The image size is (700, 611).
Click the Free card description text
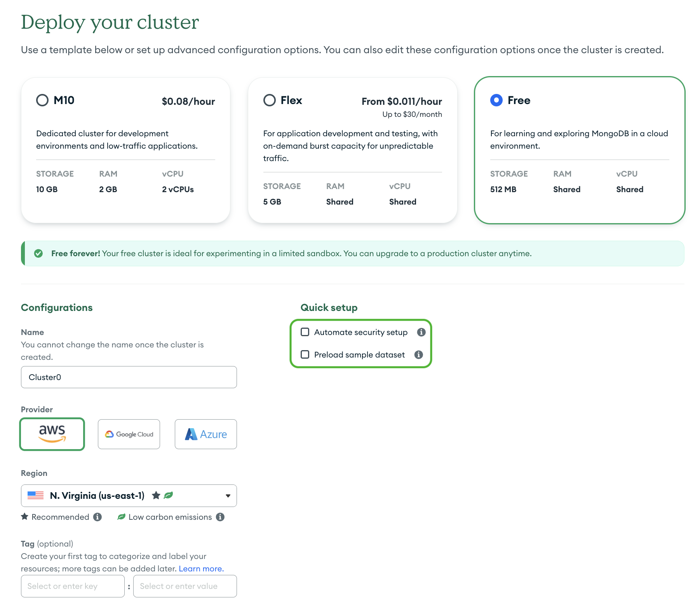coord(579,140)
